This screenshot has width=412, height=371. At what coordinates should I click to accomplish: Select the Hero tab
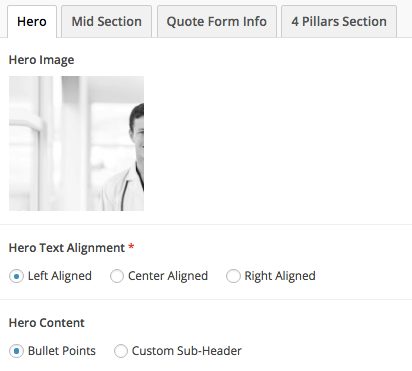click(x=32, y=22)
